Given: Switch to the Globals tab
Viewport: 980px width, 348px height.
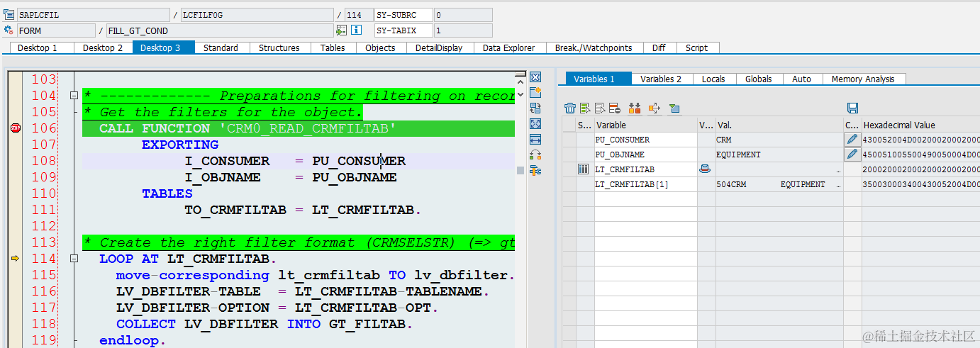Looking at the screenshot, I should click(x=758, y=79).
